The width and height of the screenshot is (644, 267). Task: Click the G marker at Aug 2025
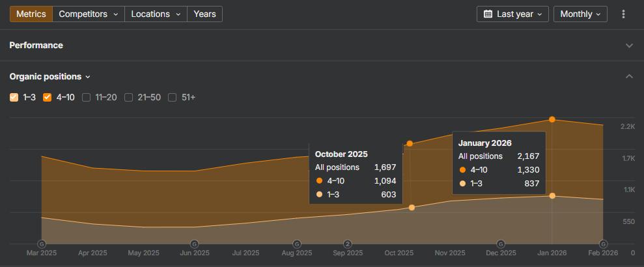point(297,244)
